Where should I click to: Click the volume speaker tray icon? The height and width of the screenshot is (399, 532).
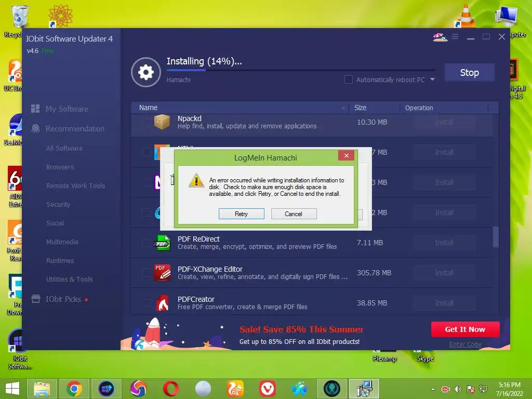(458, 389)
